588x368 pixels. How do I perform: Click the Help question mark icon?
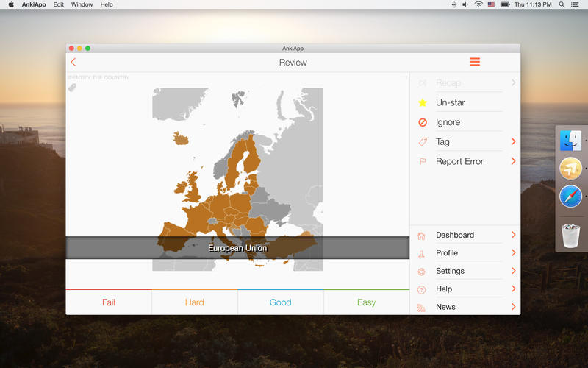tap(421, 289)
